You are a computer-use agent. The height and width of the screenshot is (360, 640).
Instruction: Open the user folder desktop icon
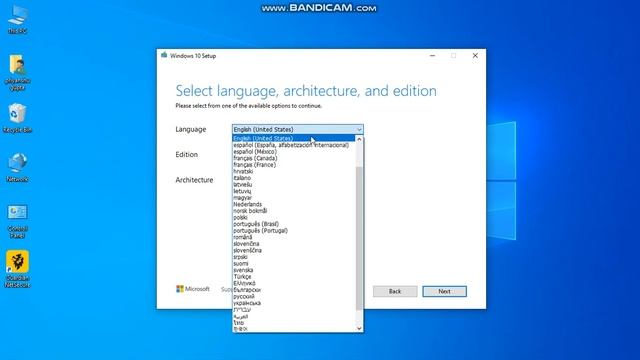[x=18, y=72]
